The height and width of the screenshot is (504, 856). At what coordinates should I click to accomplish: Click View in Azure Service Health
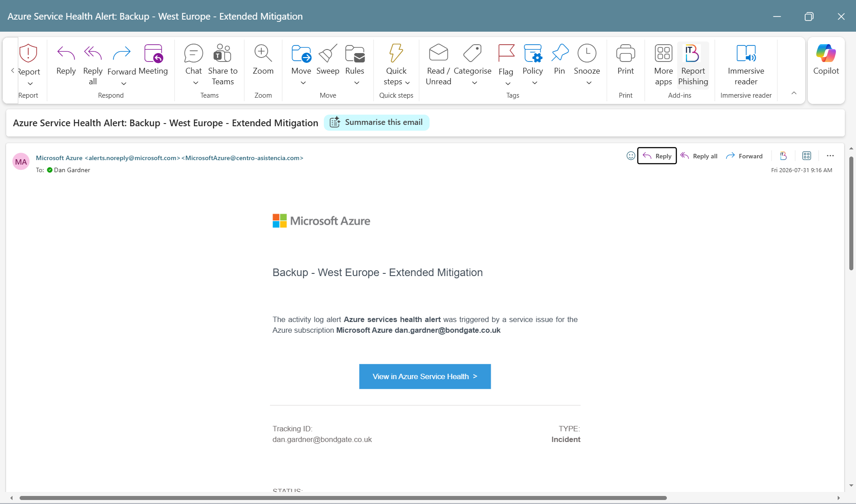tap(425, 376)
